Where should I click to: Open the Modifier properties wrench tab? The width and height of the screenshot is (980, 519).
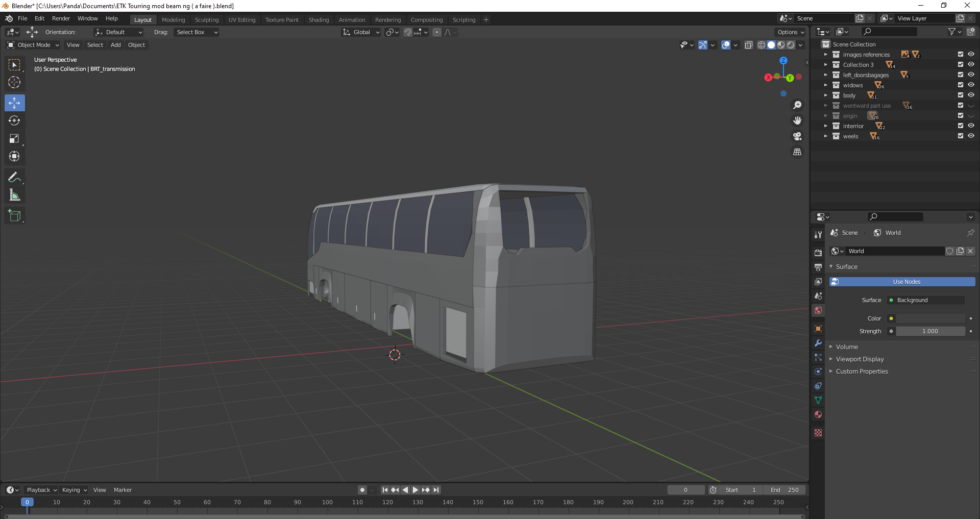point(818,343)
